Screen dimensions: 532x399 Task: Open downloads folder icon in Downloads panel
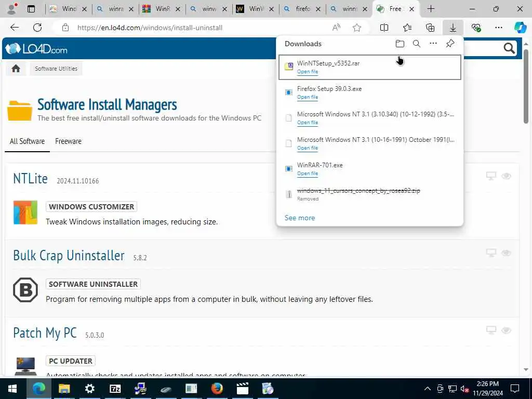pyautogui.click(x=400, y=44)
